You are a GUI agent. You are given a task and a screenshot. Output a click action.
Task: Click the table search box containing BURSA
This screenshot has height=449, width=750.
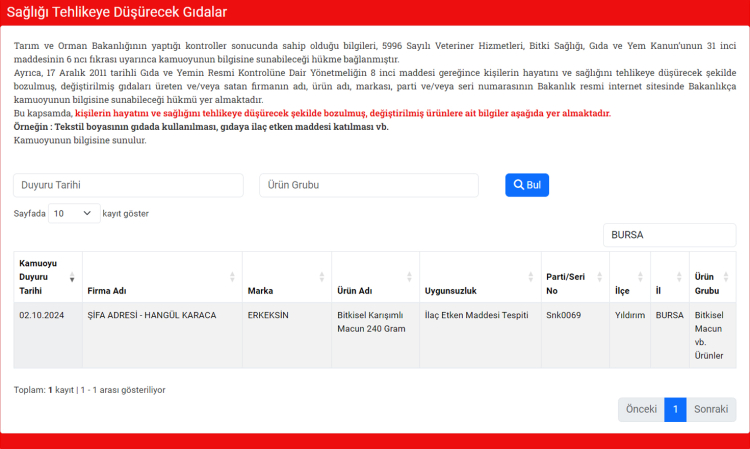pyautogui.click(x=668, y=235)
